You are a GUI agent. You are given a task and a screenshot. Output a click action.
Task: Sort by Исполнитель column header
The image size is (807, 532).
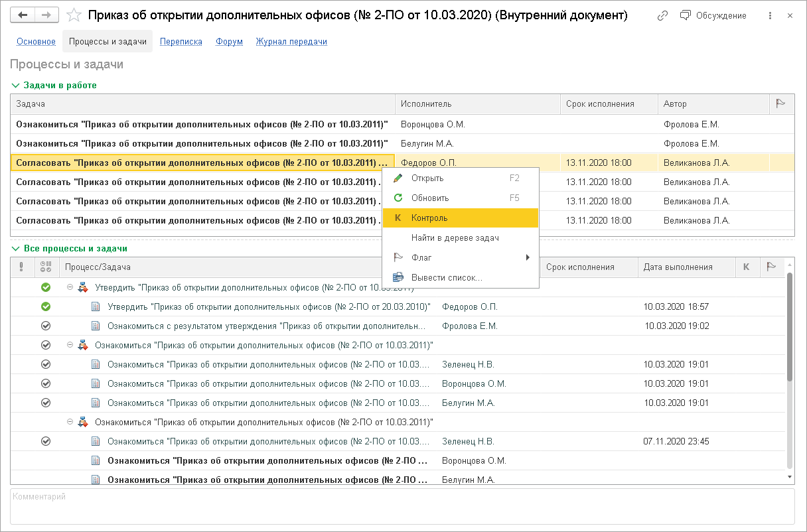coord(478,103)
